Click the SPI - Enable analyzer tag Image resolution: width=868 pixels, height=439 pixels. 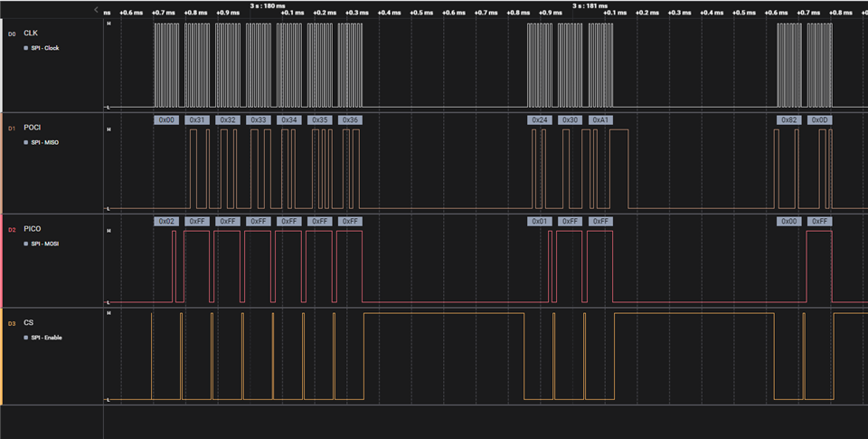click(x=46, y=338)
